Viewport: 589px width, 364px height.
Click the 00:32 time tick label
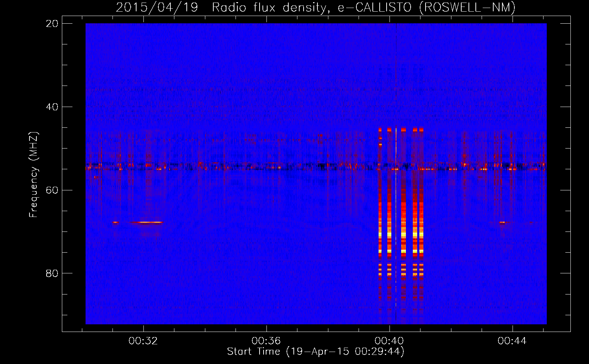(x=143, y=341)
